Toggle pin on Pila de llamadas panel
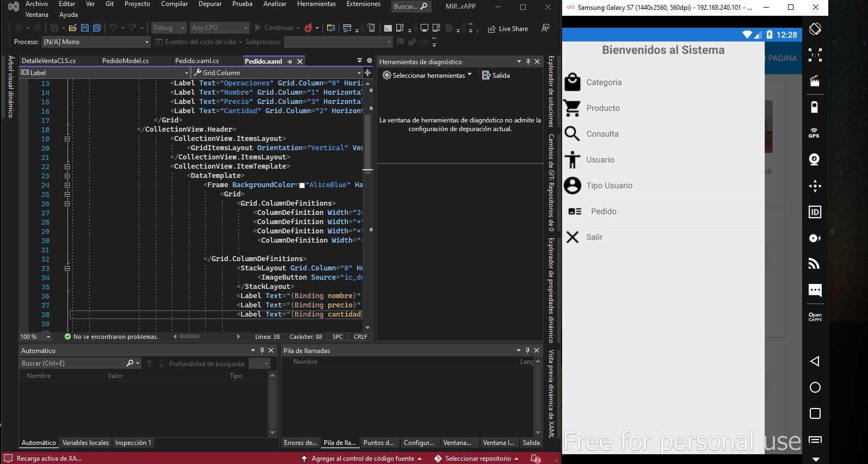This screenshot has width=868, height=464. [527, 350]
